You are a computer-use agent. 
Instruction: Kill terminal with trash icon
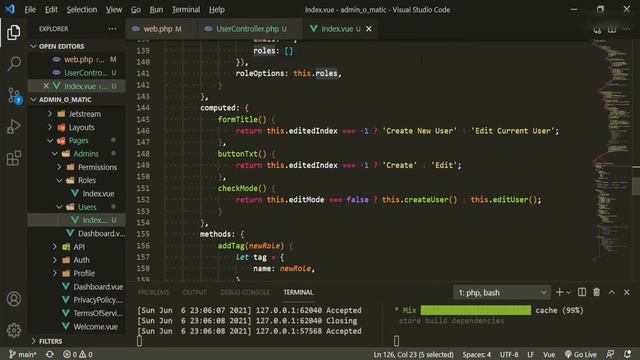pos(597,292)
